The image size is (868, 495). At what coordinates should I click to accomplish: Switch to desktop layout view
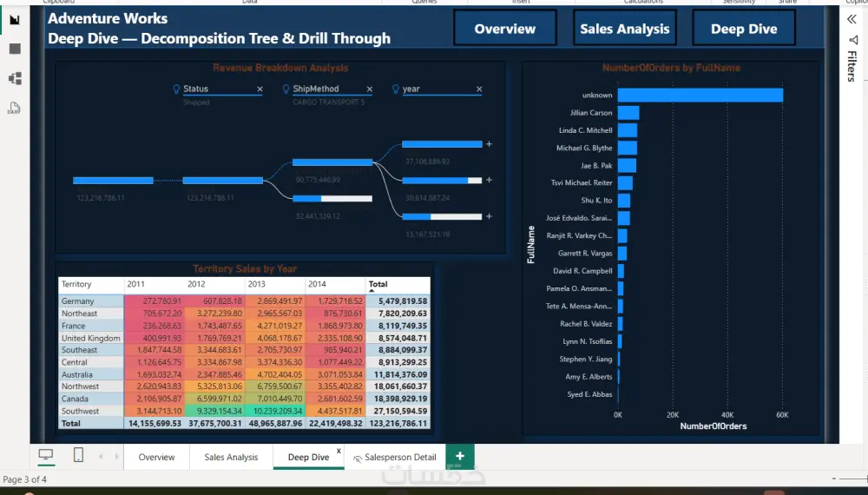click(46, 455)
